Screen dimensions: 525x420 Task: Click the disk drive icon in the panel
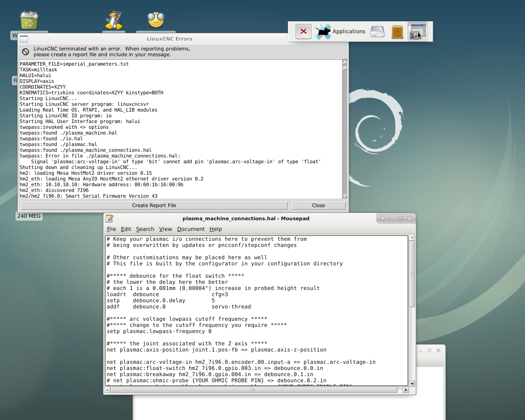point(377,32)
